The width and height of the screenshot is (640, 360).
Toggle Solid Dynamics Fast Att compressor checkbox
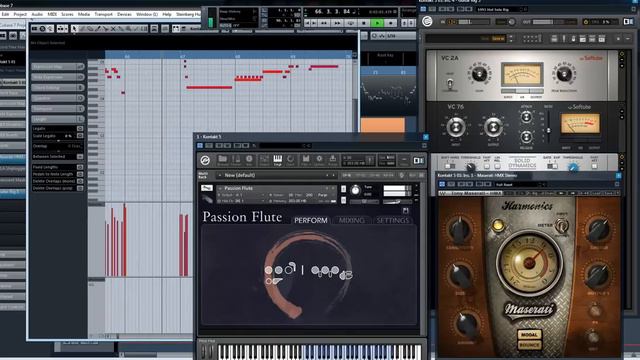pos(487,166)
